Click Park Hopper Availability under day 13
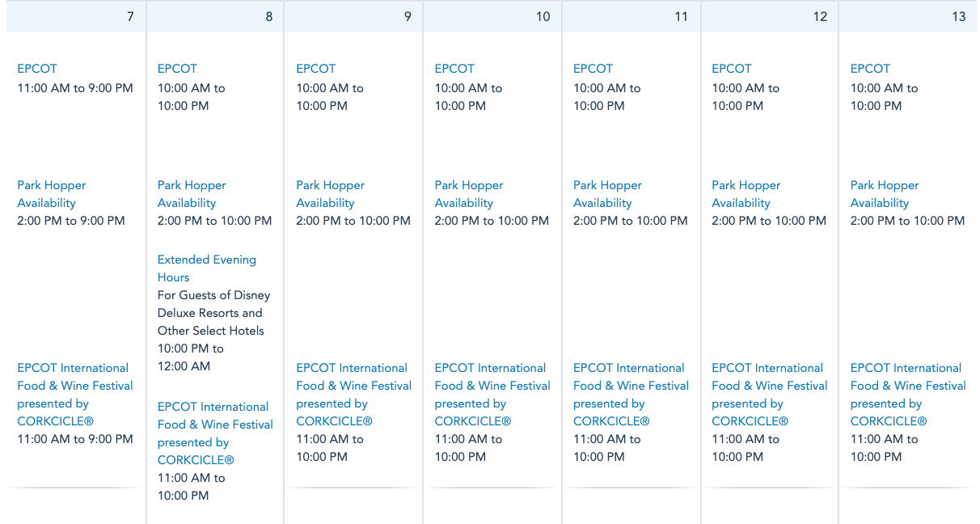 point(884,194)
